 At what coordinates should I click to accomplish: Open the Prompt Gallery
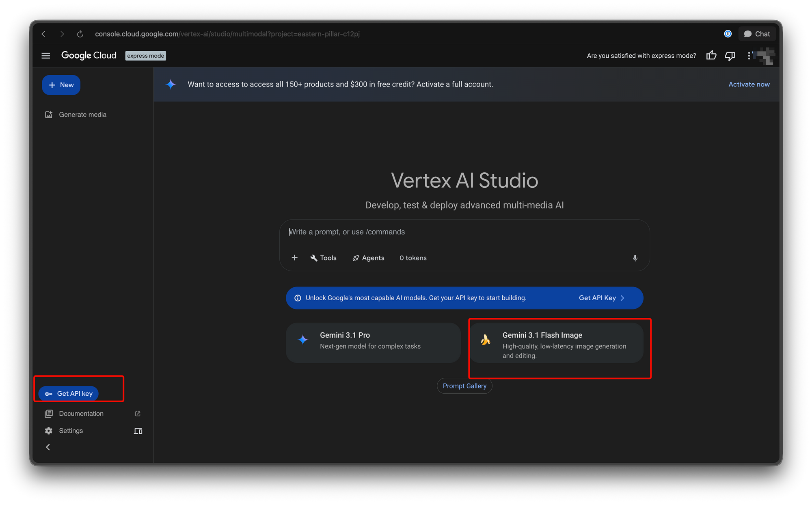pos(464,386)
